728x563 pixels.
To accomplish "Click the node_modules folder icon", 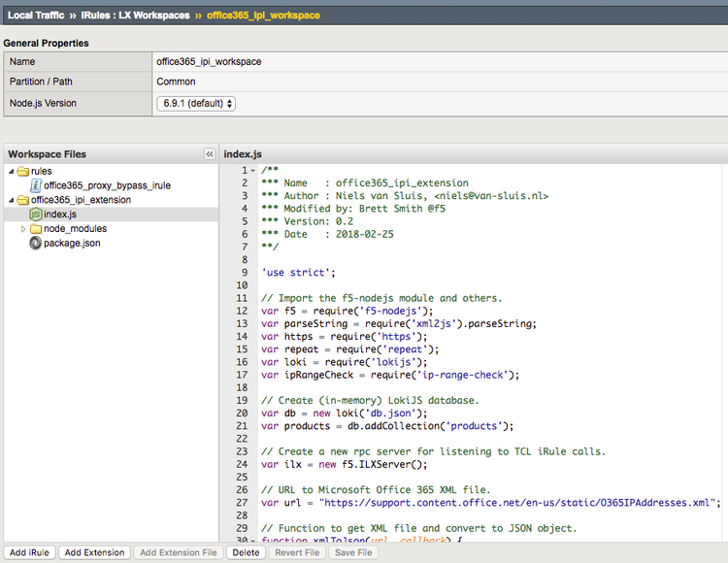I will 36,229.
